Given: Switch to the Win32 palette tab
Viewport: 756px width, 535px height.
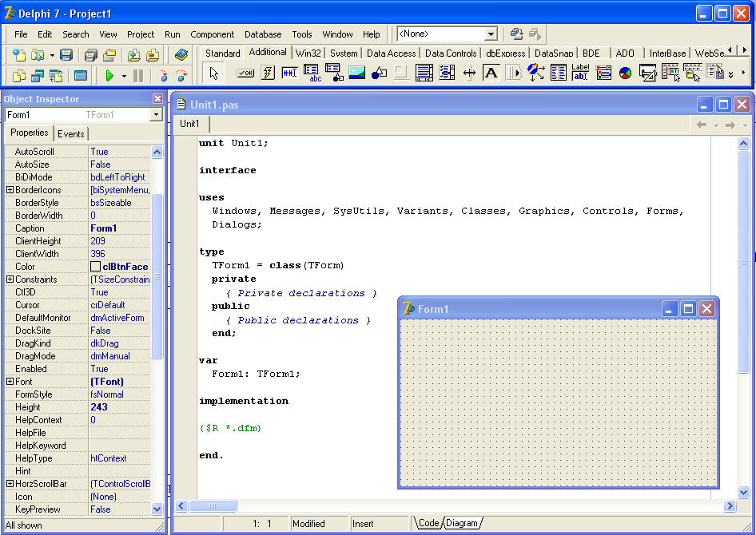Looking at the screenshot, I should coord(308,53).
